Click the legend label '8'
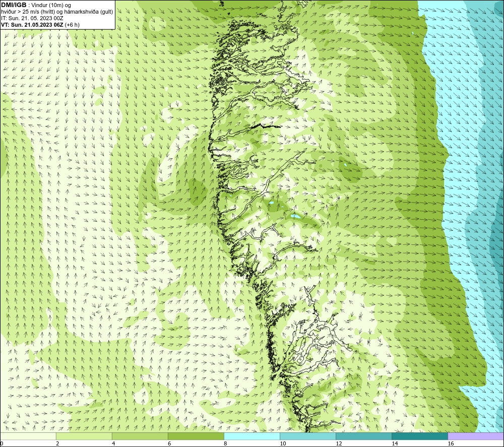 pos(226,444)
